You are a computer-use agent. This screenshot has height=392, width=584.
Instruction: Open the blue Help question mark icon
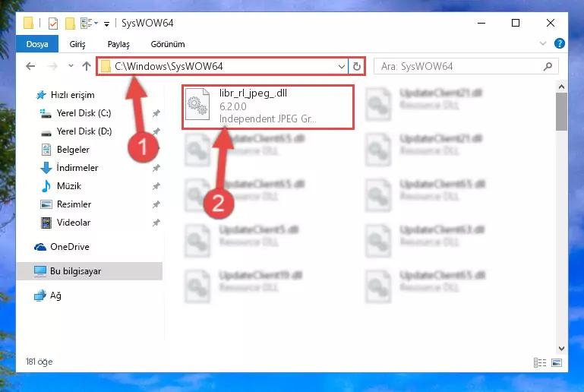[559, 43]
